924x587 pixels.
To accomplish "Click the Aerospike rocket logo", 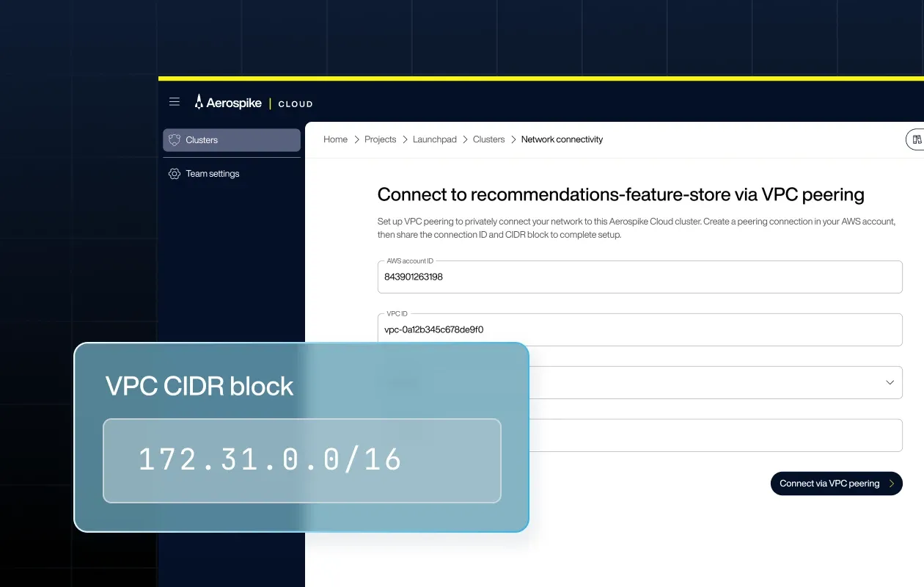I will [x=199, y=102].
